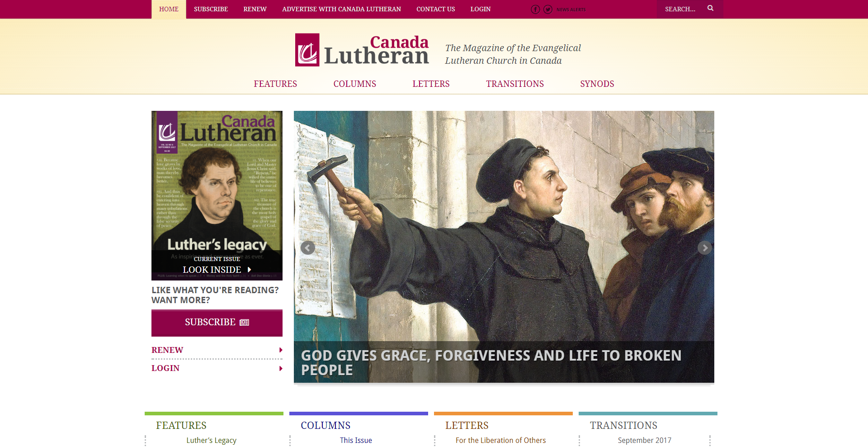Select the Home tab in top bar
Screen dimensions: 868x447
169,9
